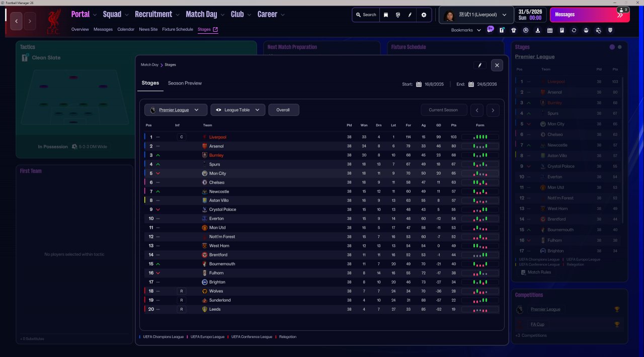Screen dimensions: 644x357
Task: Click the Liverpool club crest logo
Action: (x=53, y=22)
